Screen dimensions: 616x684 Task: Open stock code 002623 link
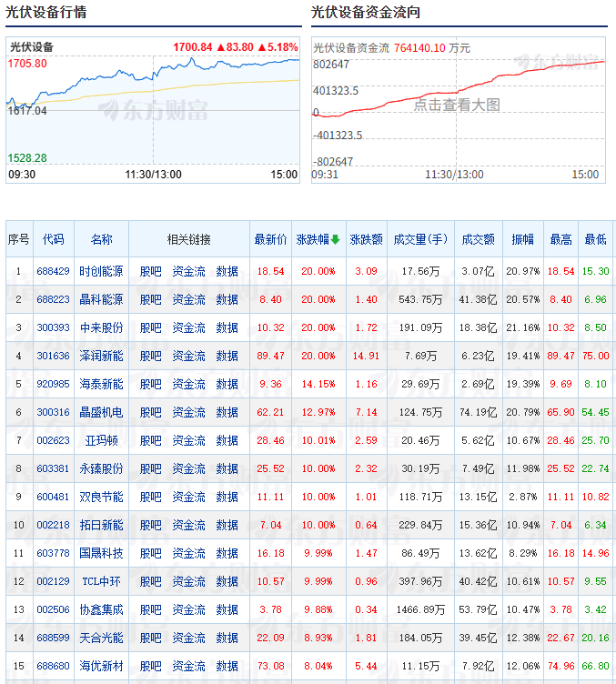point(53,440)
